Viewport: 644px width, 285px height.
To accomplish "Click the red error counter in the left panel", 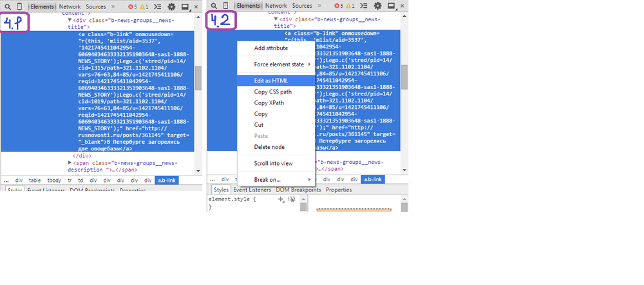I will pos(132,6).
